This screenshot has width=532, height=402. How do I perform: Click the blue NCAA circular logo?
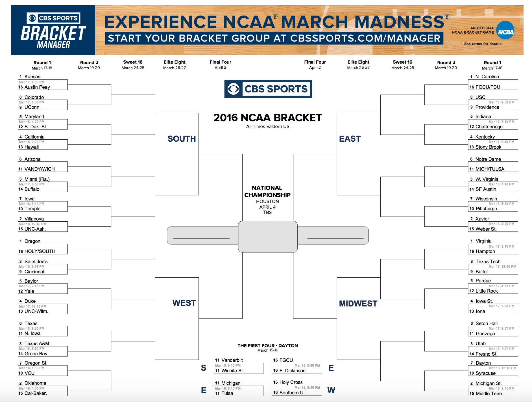pos(505,31)
